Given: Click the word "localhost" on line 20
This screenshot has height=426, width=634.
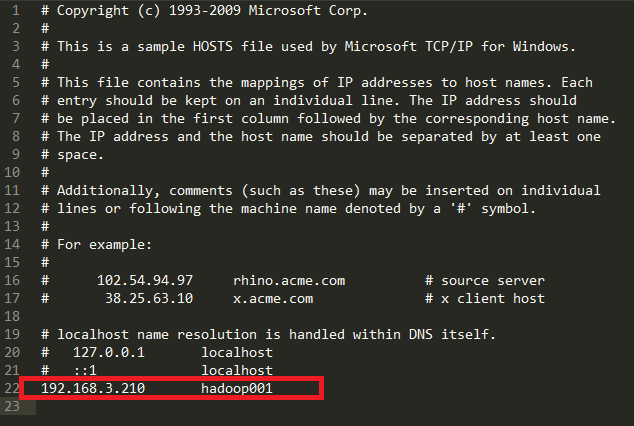Looking at the screenshot, I should click(x=236, y=352).
